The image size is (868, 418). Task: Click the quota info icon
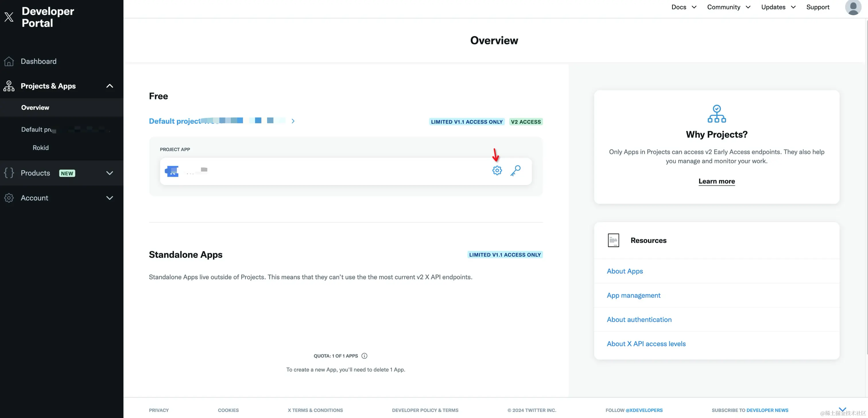[364, 356]
